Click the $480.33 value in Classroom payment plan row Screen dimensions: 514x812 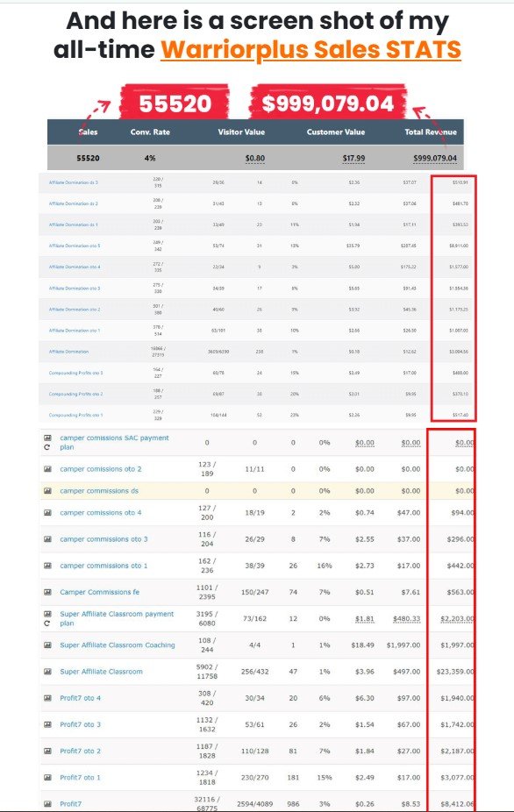[407, 619]
